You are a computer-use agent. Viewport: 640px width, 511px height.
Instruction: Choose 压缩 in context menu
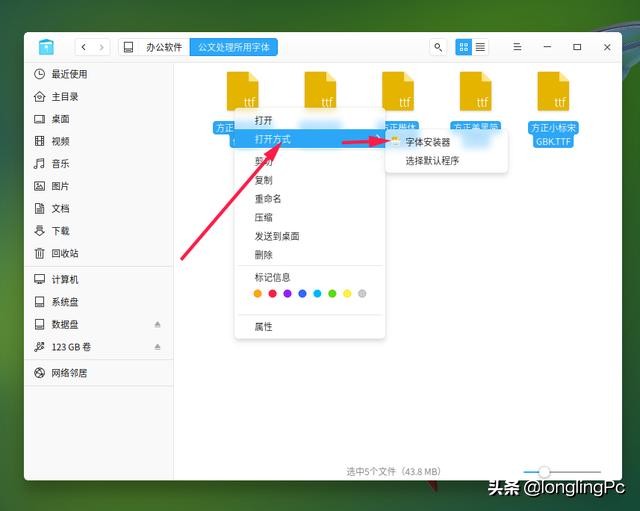pos(310,218)
